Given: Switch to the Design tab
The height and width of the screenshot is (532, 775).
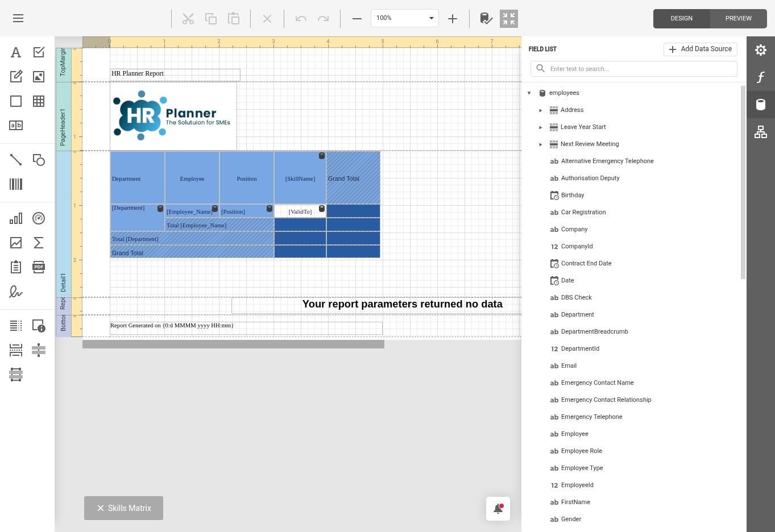Looking at the screenshot, I should coord(681,18).
